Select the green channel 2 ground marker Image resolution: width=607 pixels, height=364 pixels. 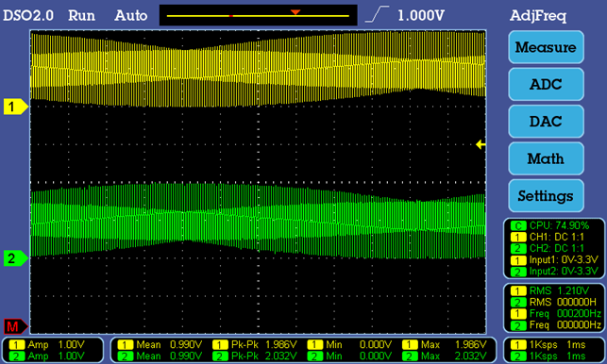point(15,258)
